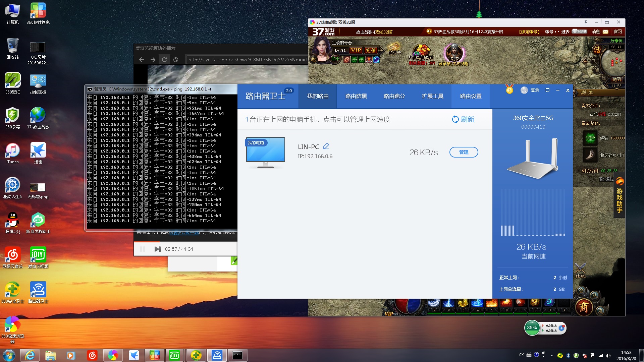Select the 扩展工具 tab

[432, 96]
